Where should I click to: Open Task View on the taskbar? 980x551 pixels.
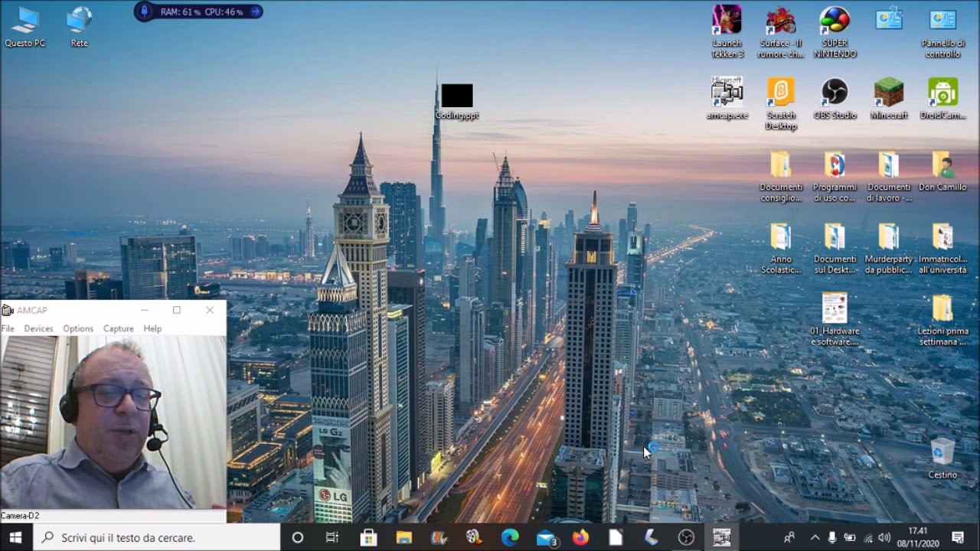[332, 537]
